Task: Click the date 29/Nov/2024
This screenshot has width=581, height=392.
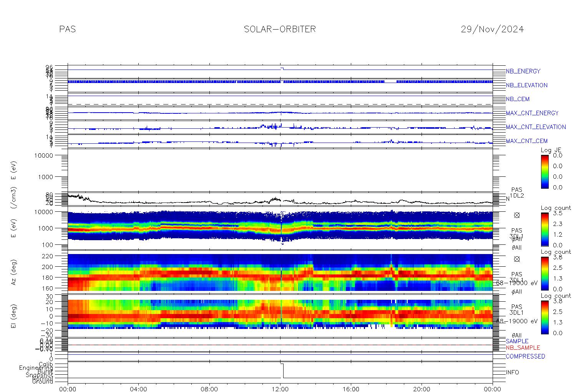Action: [492, 29]
